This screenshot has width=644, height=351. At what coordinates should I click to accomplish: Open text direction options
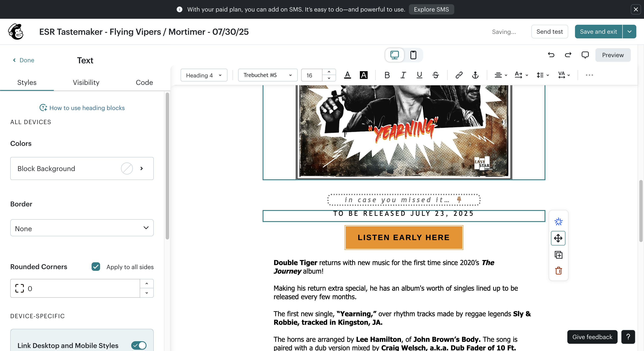pos(521,75)
